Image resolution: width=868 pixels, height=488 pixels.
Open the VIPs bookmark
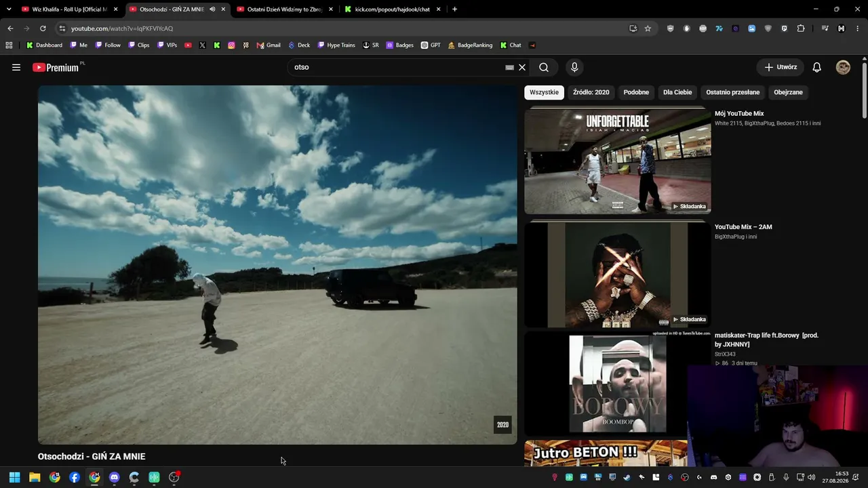(x=167, y=45)
